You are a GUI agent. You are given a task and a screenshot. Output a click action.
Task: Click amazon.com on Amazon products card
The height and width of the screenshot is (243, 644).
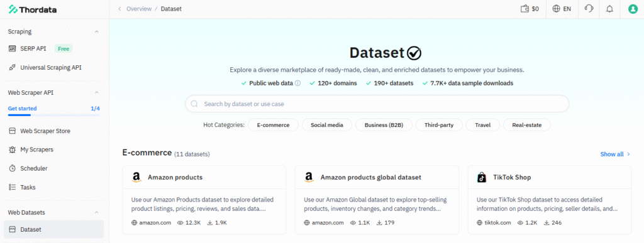(155, 223)
